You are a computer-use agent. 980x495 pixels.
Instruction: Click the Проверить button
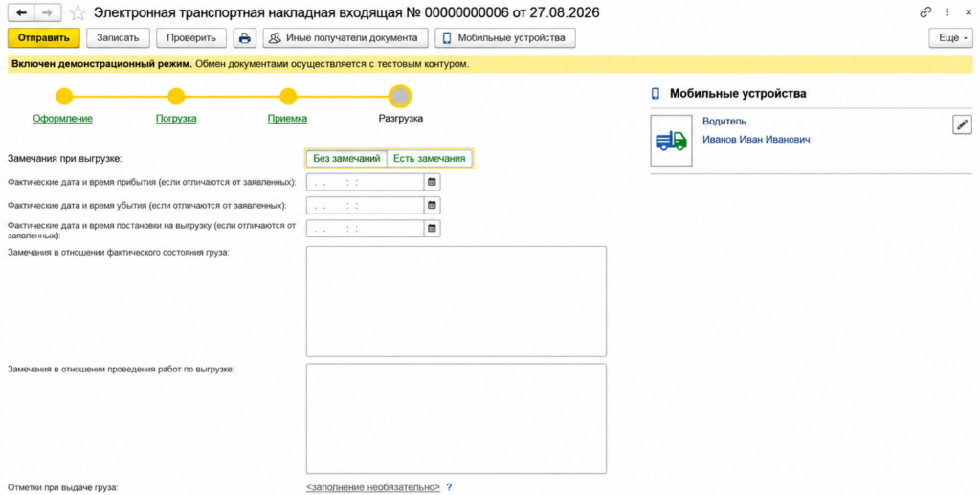tap(191, 38)
